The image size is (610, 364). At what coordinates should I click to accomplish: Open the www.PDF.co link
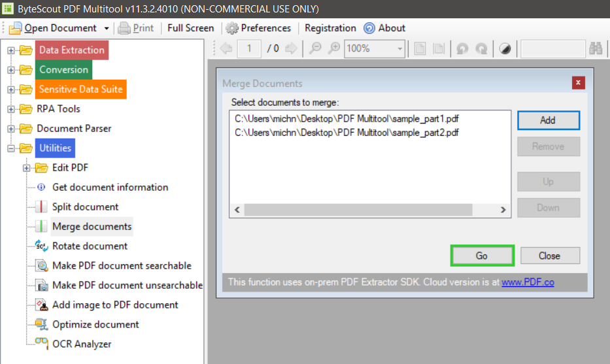click(528, 282)
